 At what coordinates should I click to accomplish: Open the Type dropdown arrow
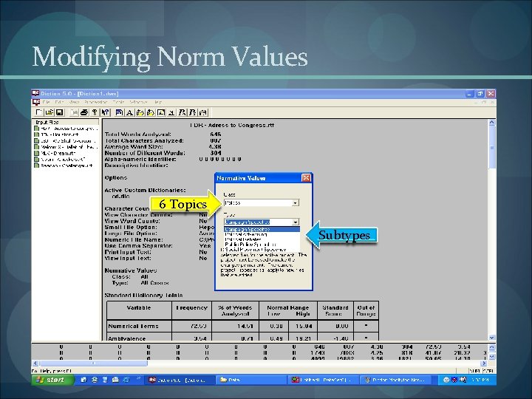tap(295, 222)
